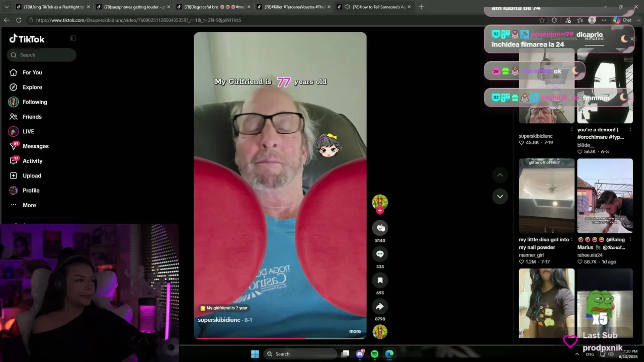This screenshot has width=644, height=362.
Task: Open the Upload page
Action: 32,175
